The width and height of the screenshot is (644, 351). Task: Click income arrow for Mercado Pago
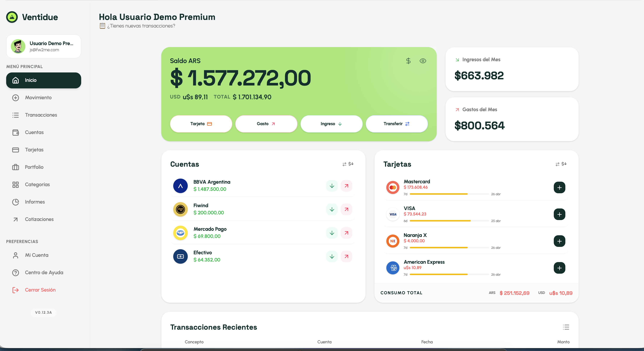[332, 233]
